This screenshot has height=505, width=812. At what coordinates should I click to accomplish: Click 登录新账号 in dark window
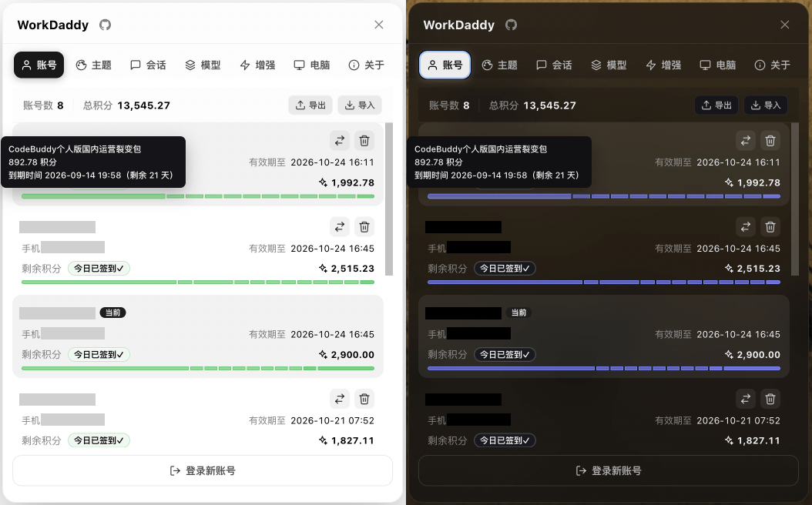(609, 470)
